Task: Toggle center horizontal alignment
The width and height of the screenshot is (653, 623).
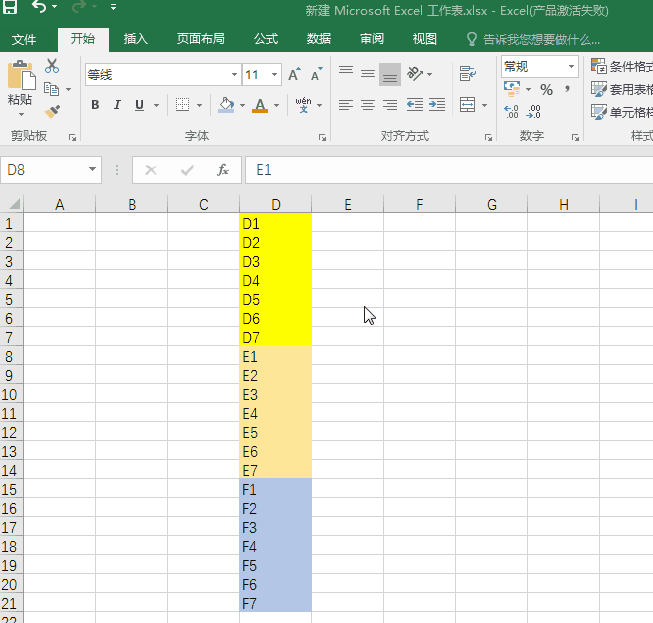Action: pos(367,105)
